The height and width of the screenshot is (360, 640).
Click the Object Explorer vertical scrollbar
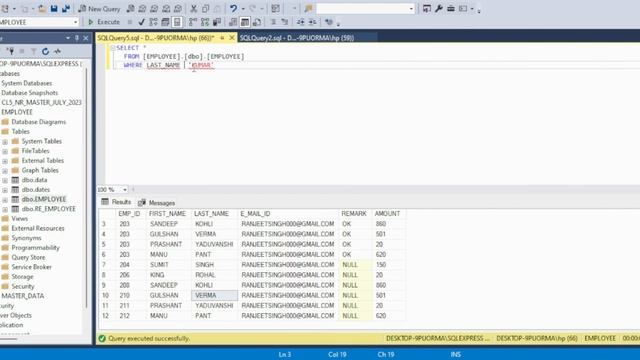tap(86, 188)
